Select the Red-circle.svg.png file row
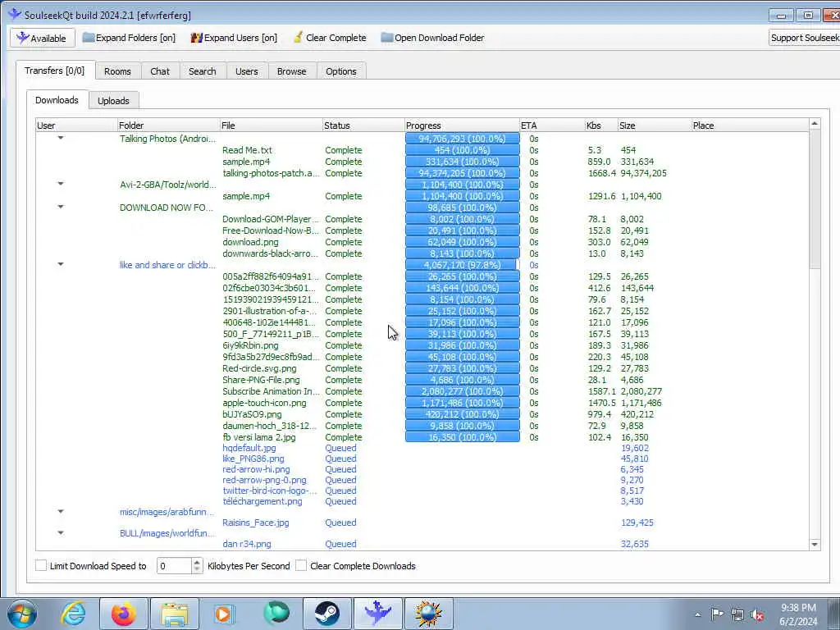This screenshot has width=840, height=630. [422, 368]
